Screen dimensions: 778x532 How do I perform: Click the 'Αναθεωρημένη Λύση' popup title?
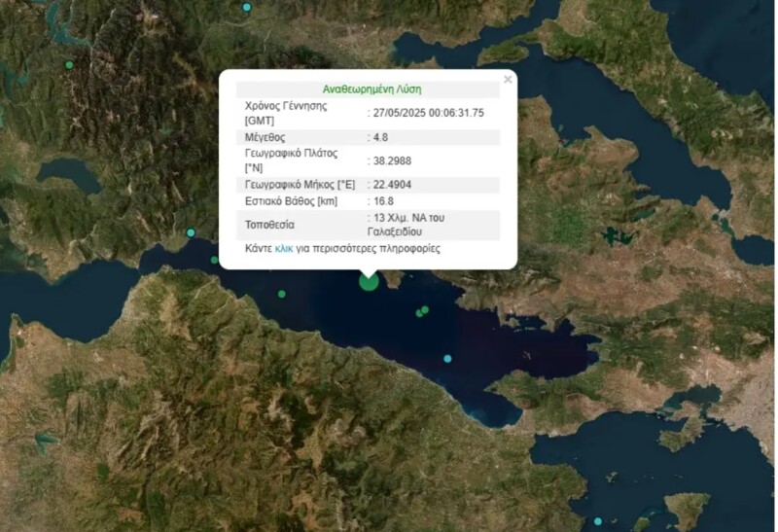[x=371, y=89]
